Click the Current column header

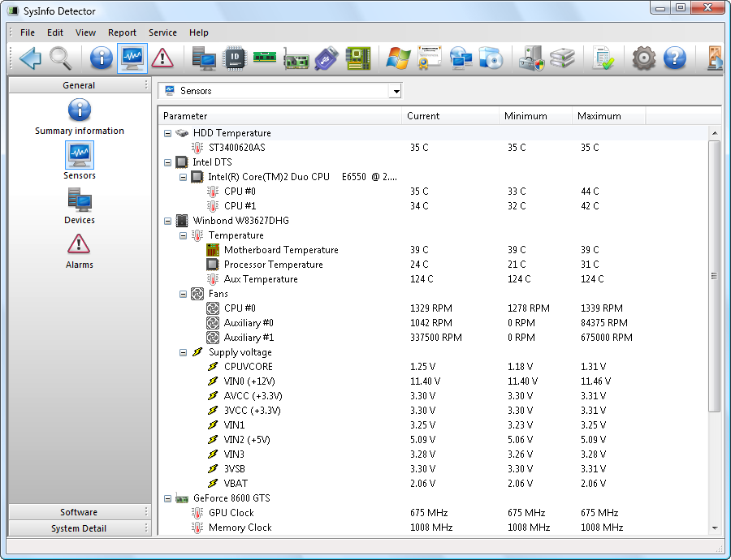point(450,116)
